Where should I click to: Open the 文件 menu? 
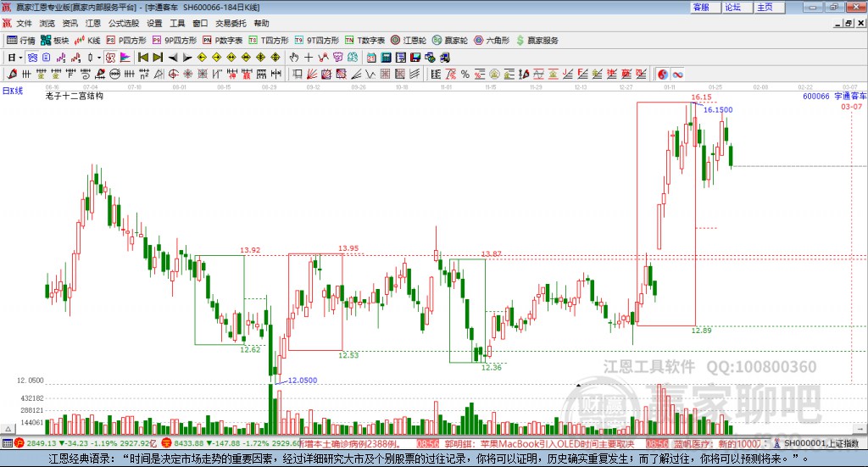[25, 23]
